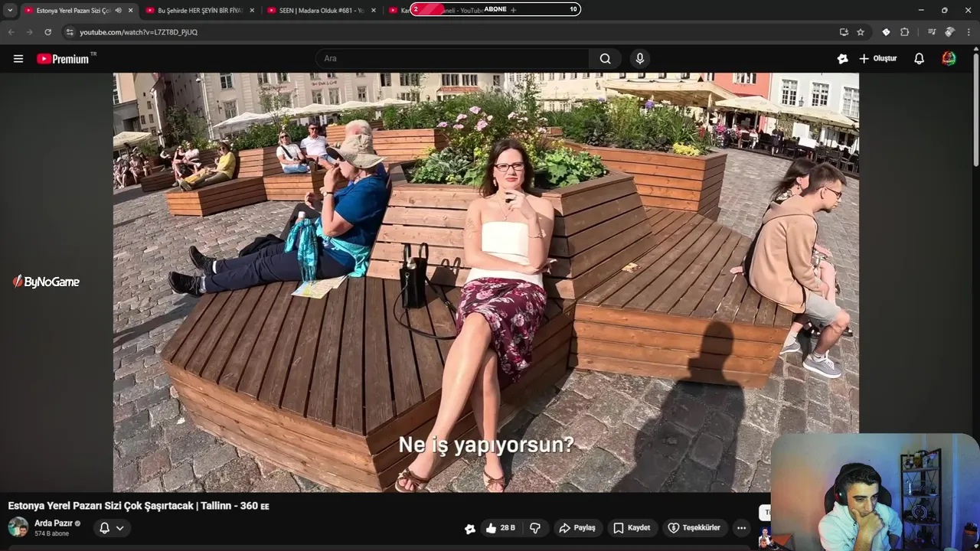Go forward in browser history
The image size is (980, 551).
point(29,32)
